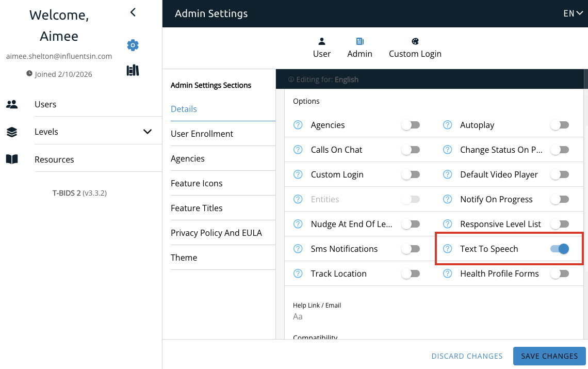
Task: Open the Theme settings section
Action: coord(184,258)
